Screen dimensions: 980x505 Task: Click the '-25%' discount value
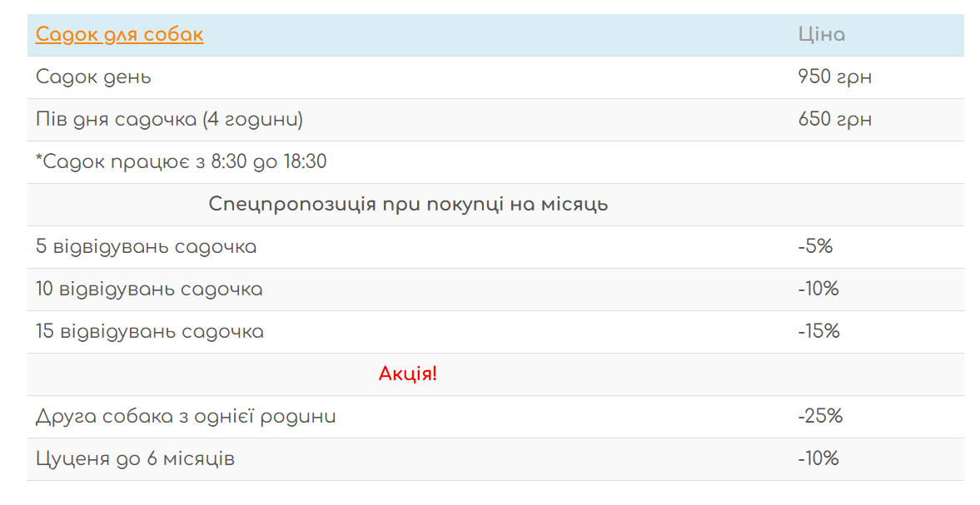click(x=820, y=417)
